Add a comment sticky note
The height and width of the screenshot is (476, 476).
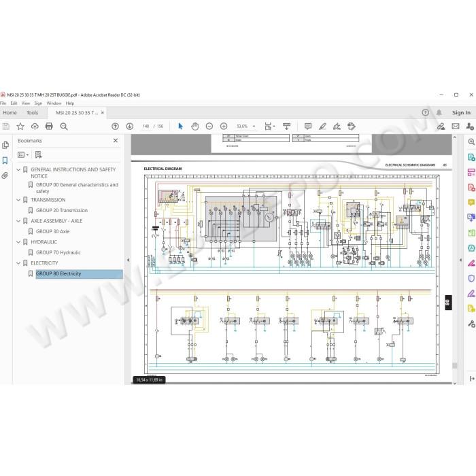point(308,126)
